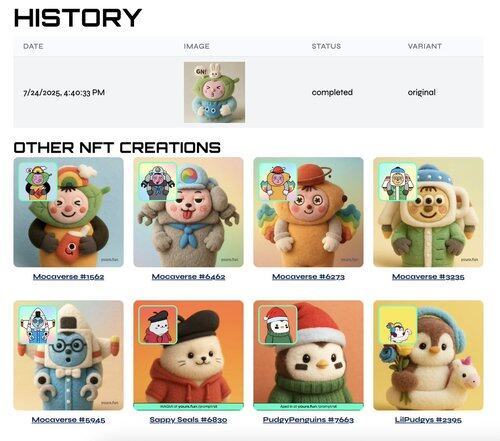Click the DATE column header
This screenshot has height=441, width=500.
tap(33, 46)
